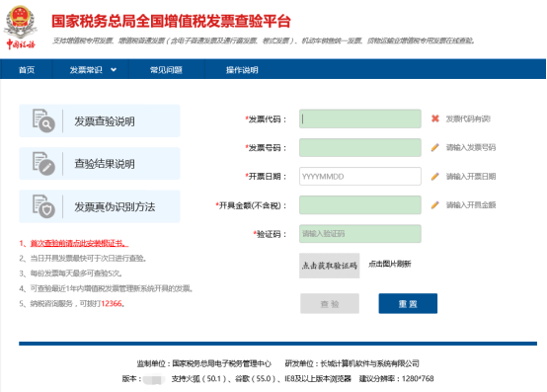
Task: Focus the 发票代码 input field
Action: pyautogui.click(x=360, y=118)
